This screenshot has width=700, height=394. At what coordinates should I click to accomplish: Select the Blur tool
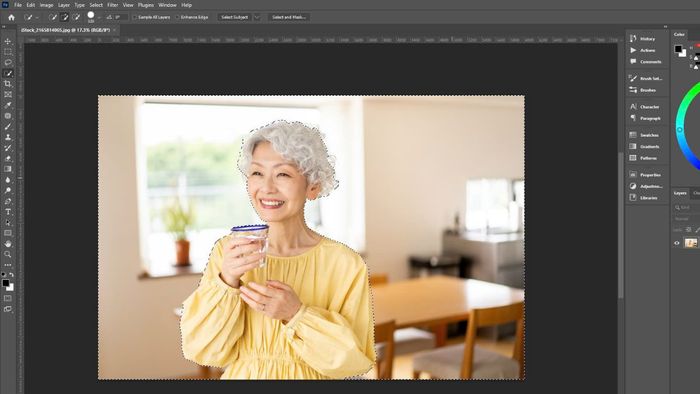coord(8,180)
